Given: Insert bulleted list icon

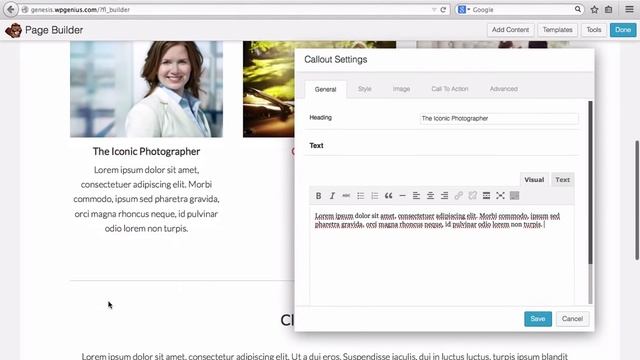Looking at the screenshot, I should pos(360,196).
